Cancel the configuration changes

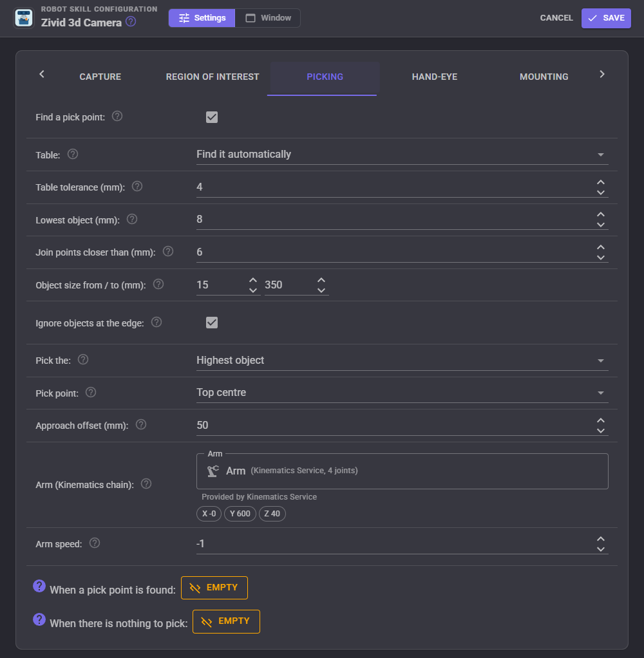556,18
